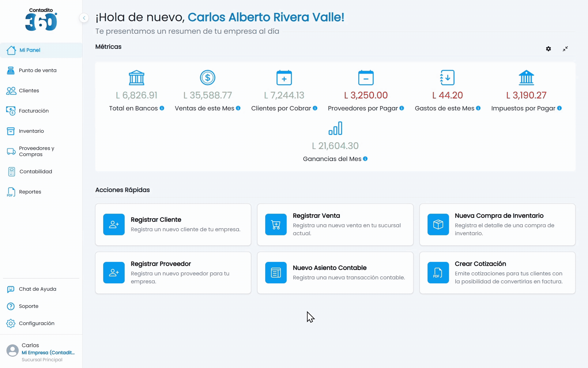Click the Sucursal Principal branch label
The height and width of the screenshot is (368, 588).
(x=42, y=360)
